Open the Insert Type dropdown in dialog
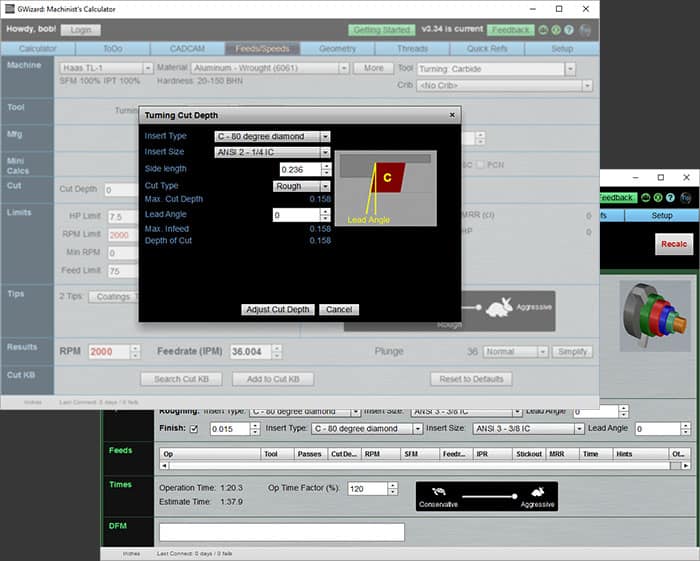The height and width of the screenshot is (561, 700). (x=325, y=137)
